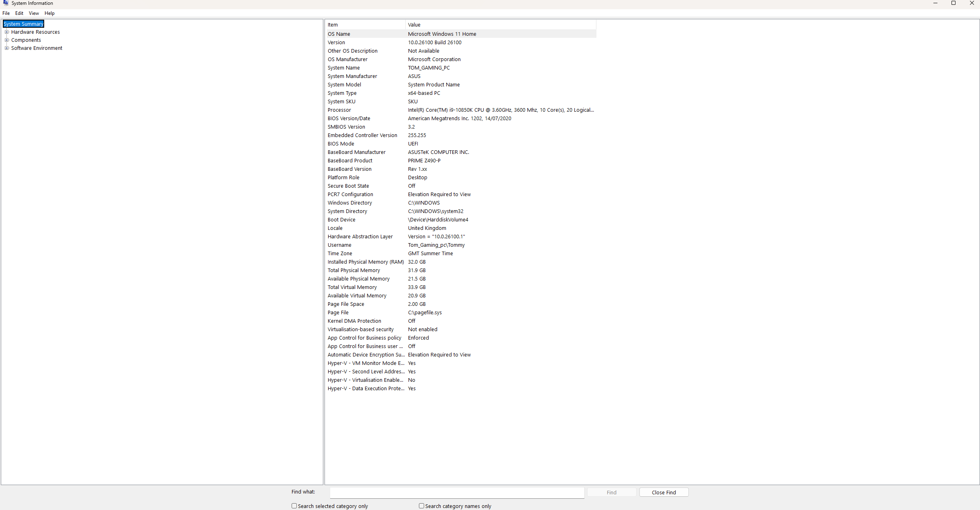980x510 pixels.
Task: Tick Search category names only checkbox
Action: click(x=421, y=506)
